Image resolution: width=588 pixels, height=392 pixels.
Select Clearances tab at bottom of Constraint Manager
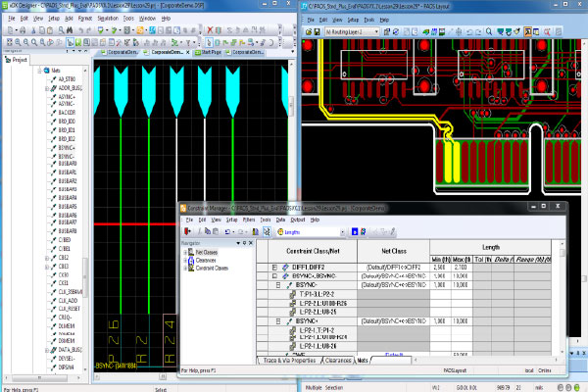(x=337, y=361)
